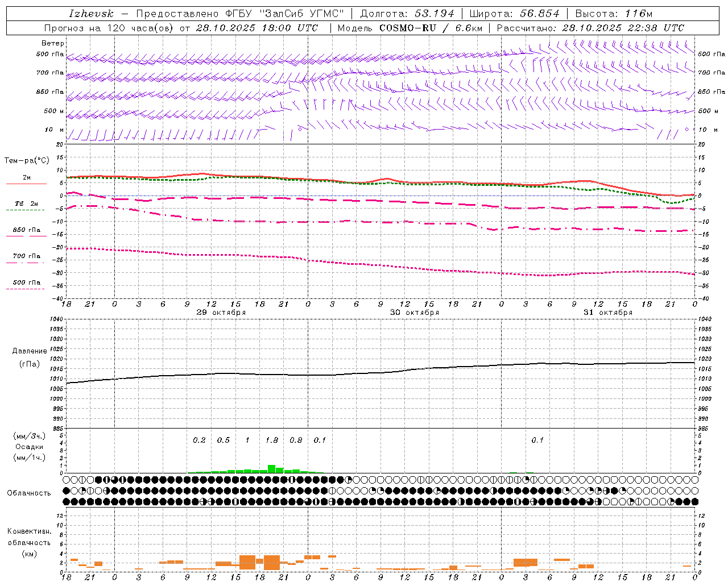The image size is (728, 582).
Task: Click the 'Модель COSMO-RU / 6.6км' label
Action: tap(409, 28)
